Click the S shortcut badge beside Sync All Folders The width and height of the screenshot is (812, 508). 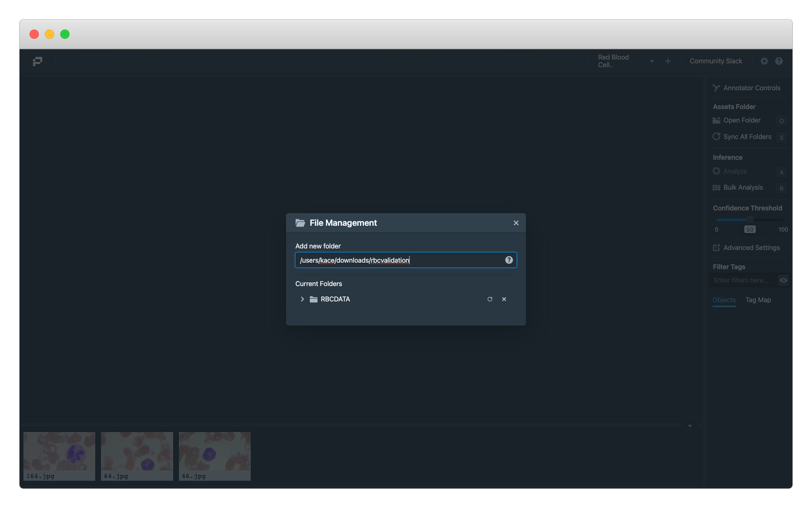pos(781,137)
